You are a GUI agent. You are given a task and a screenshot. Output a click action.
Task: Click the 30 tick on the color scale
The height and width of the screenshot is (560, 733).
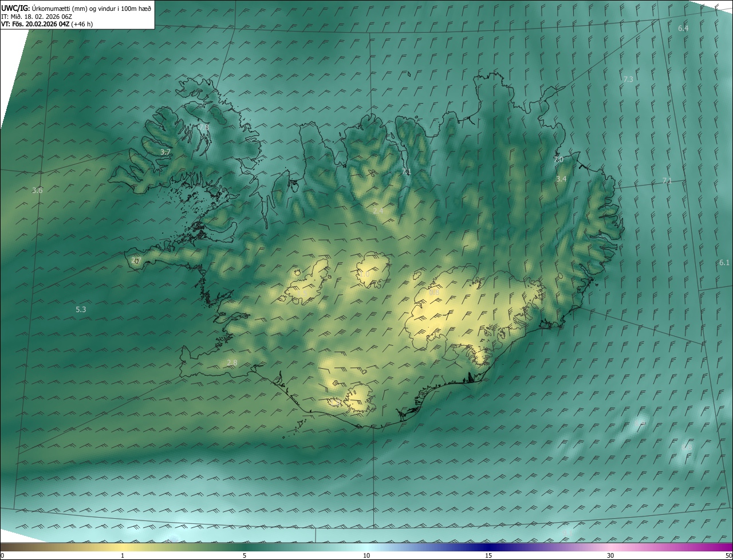point(610,555)
